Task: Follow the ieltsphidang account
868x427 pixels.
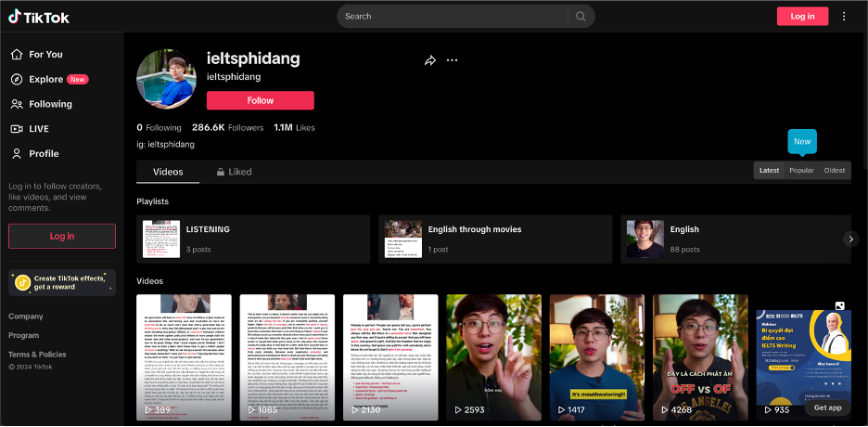Action: (261, 100)
